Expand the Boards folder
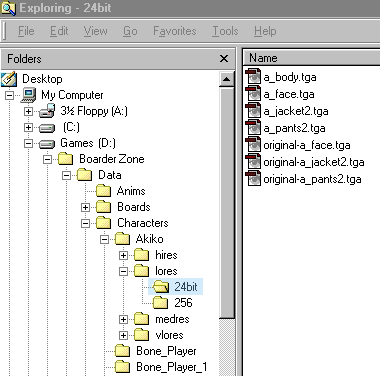 pyautogui.click(x=86, y=207)
